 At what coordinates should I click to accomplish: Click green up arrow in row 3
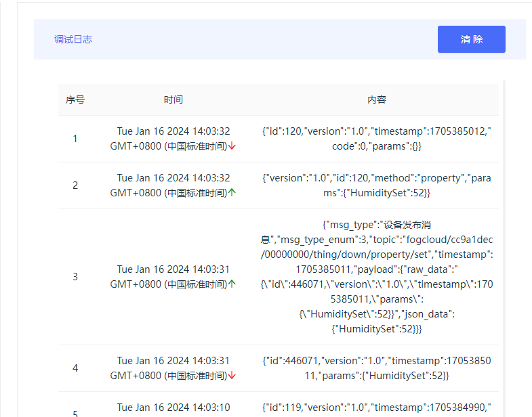[232, 284]
